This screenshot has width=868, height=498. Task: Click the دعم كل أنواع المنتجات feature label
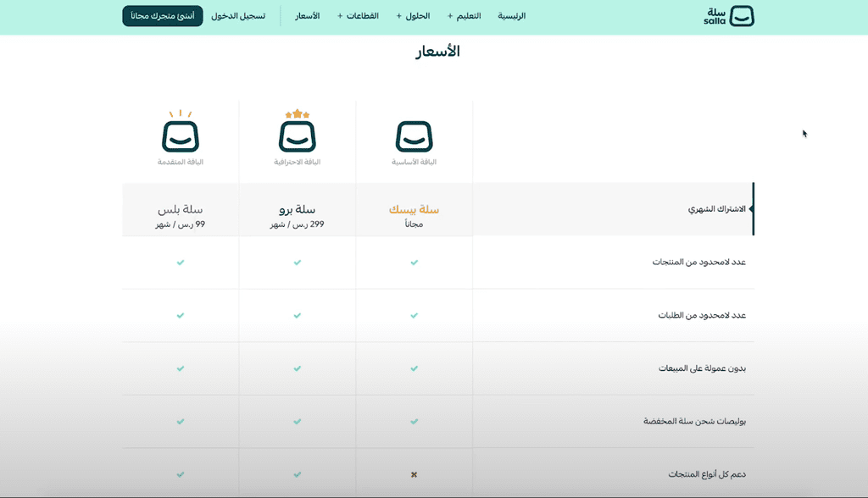[x=707, y=475]
